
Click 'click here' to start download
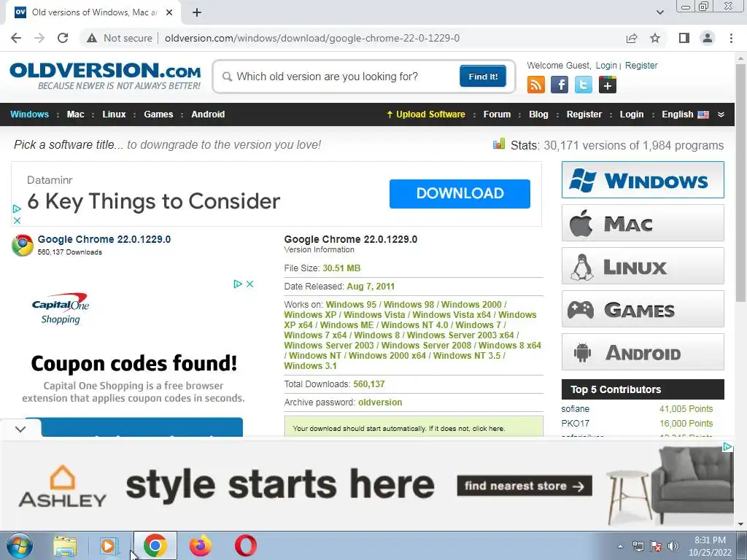point(488,429)
